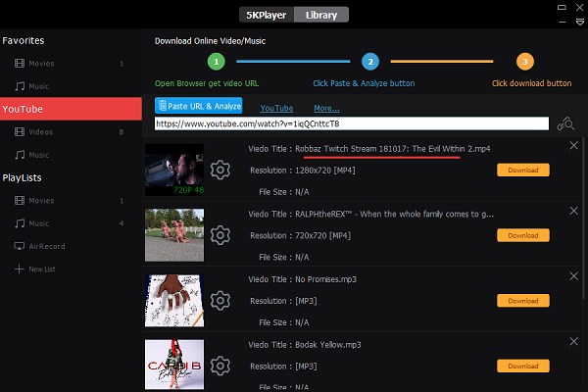Switch to the 5KPlayer tab
The width and height of the screenshot is (588, 392).
pyautogui.click(x=267, y=15)
